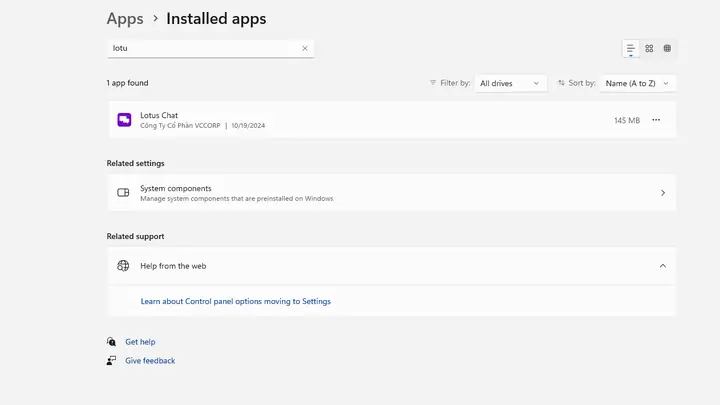Click the System components icon
Screen dimensions: 720x405
(x=123, y=192)
